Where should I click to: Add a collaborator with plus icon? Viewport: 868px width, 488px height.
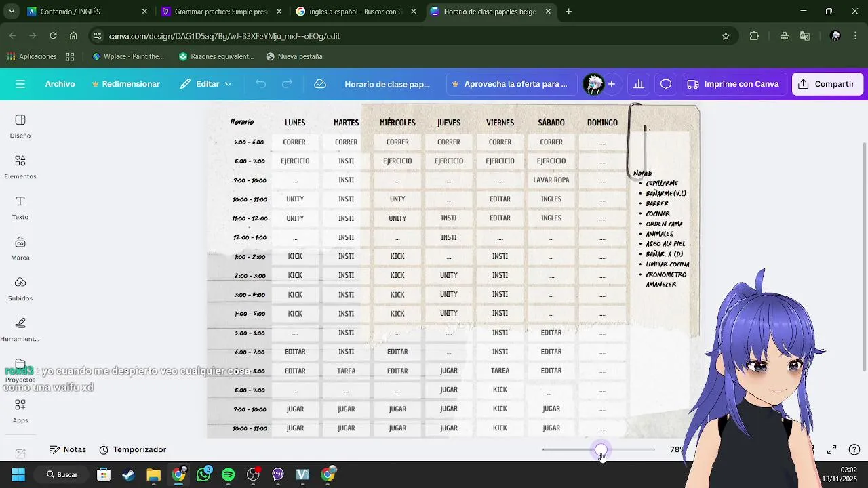tap(612, 84)
